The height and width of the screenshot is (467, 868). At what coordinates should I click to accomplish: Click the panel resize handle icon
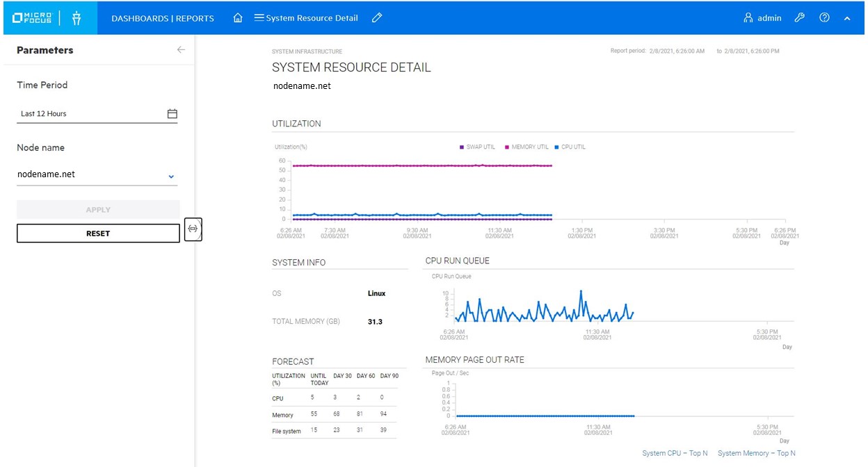click(x=193, y=229)
